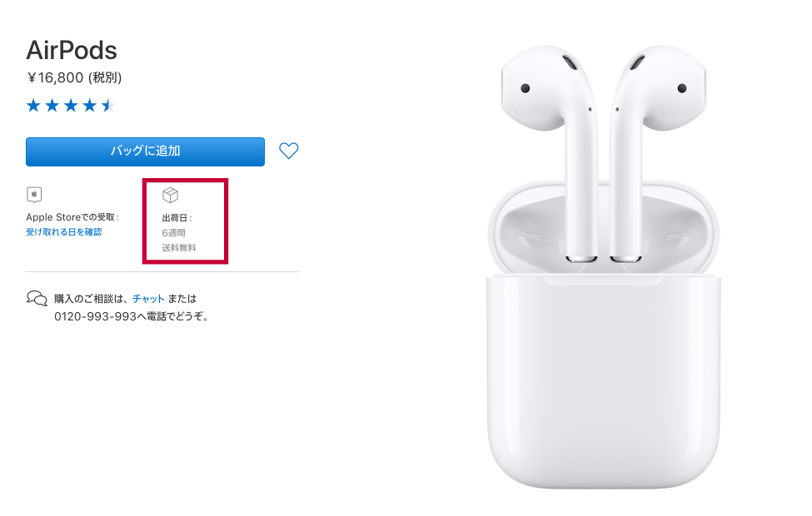Click the Apple Storeでの受取 label
Image resolution: width=812 pixels, height=516 pixels.
pos(72,217)
